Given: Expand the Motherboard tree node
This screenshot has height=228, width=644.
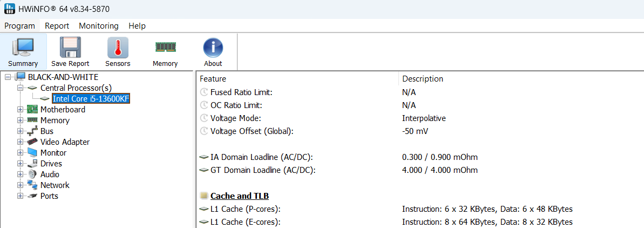Looking at the screenshot, I should click(21, 110).
